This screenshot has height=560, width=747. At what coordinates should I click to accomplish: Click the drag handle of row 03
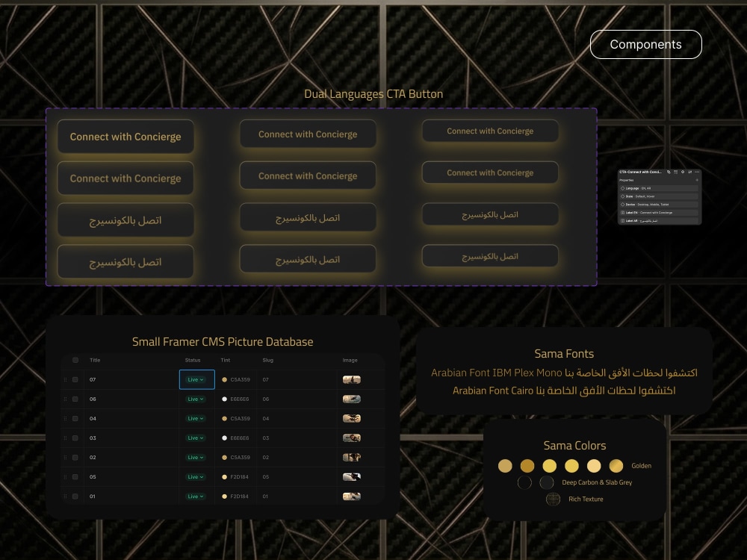65,438
